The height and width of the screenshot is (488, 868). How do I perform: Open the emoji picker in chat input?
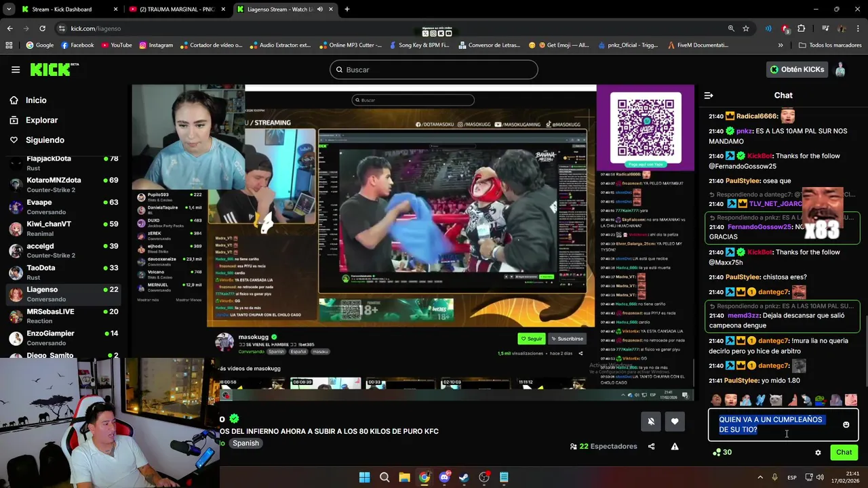point(846,425)
